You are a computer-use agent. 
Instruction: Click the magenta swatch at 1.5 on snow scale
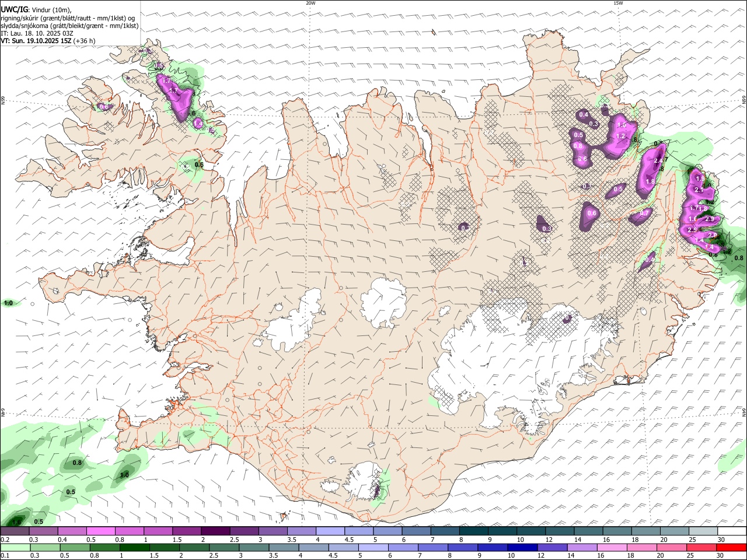(187, 531)
